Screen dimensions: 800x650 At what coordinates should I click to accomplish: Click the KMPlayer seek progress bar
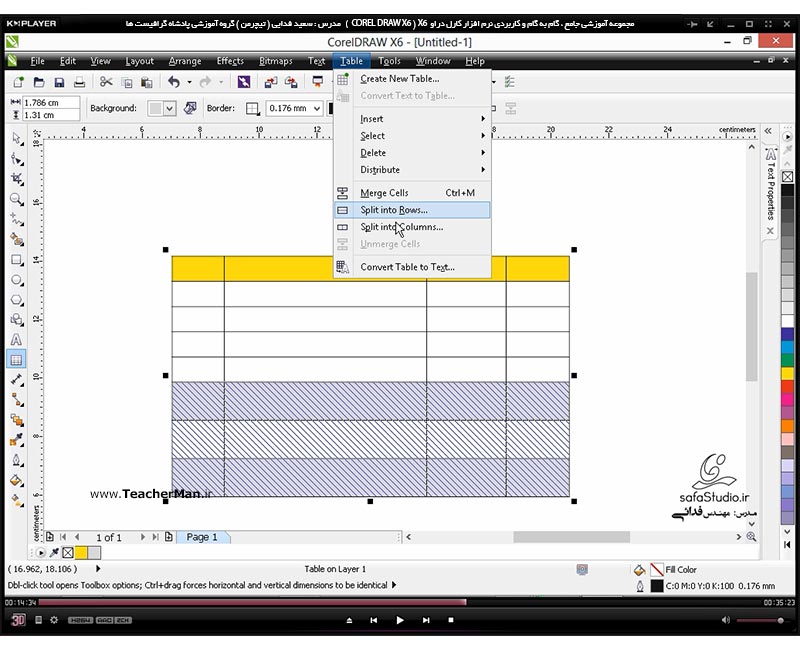[398, 603]
